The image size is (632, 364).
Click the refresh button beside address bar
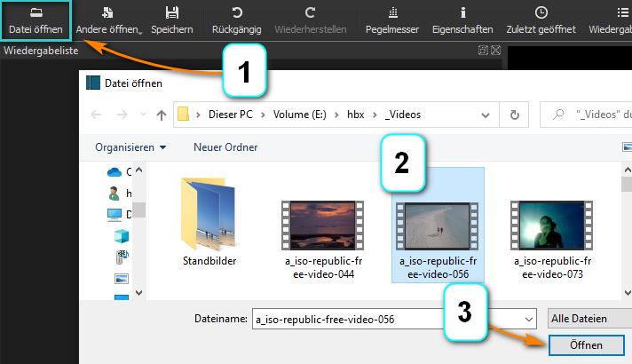click(514, 114)
